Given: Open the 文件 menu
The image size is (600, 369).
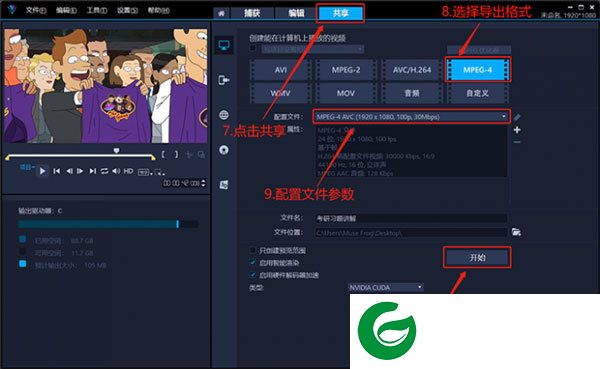Looking at the screenshot, I should tap(36, 10).
